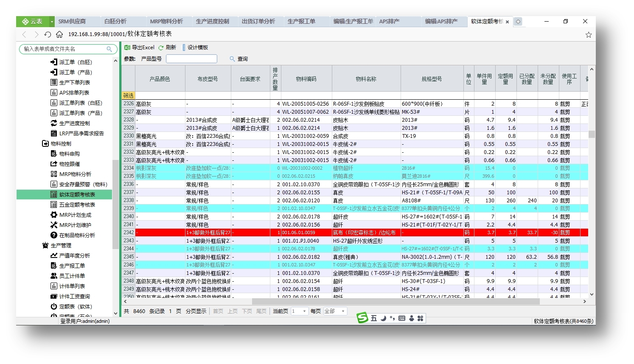Click the search magnifier in sidebar box
634x364 pixels.
(x=109, y=49)
